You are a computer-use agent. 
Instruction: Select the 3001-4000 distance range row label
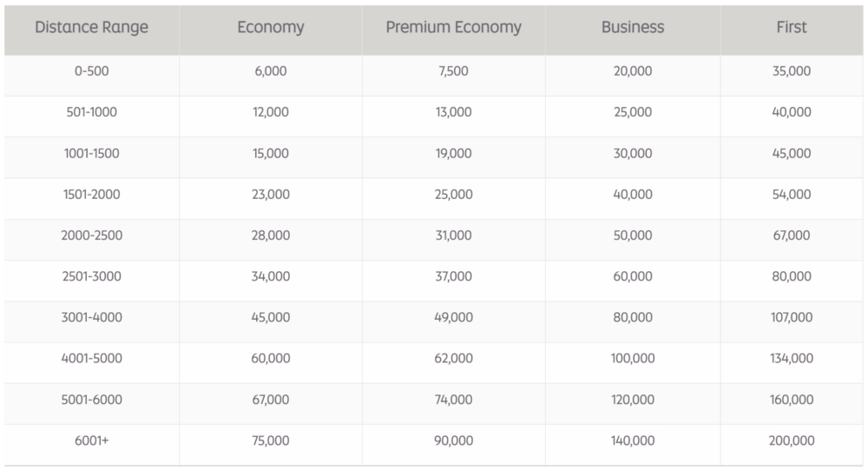(x=91, y=318)
